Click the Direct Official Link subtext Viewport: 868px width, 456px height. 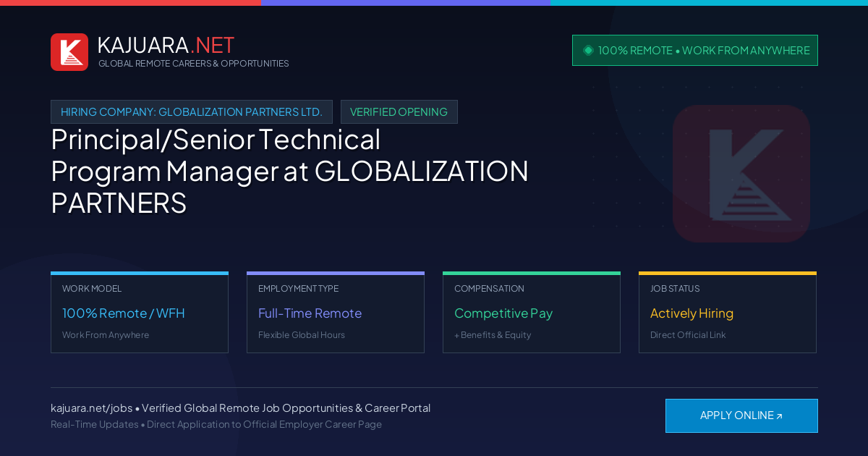(x=688, y=335)
